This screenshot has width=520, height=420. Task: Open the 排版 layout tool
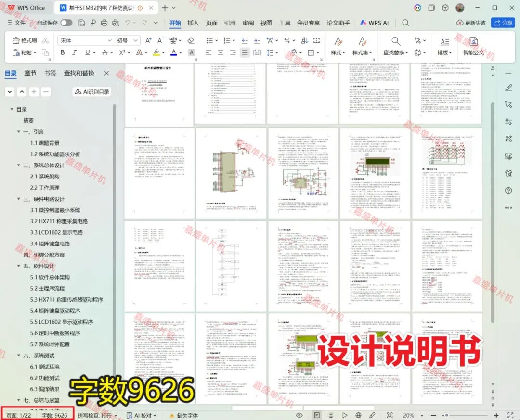pyautogui.click(x=445, y=46)
